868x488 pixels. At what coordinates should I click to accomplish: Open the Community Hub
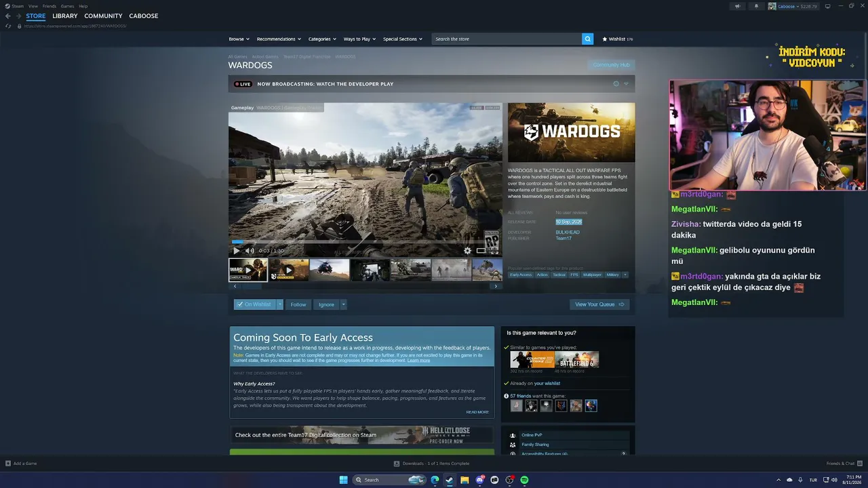pos(611,65)
